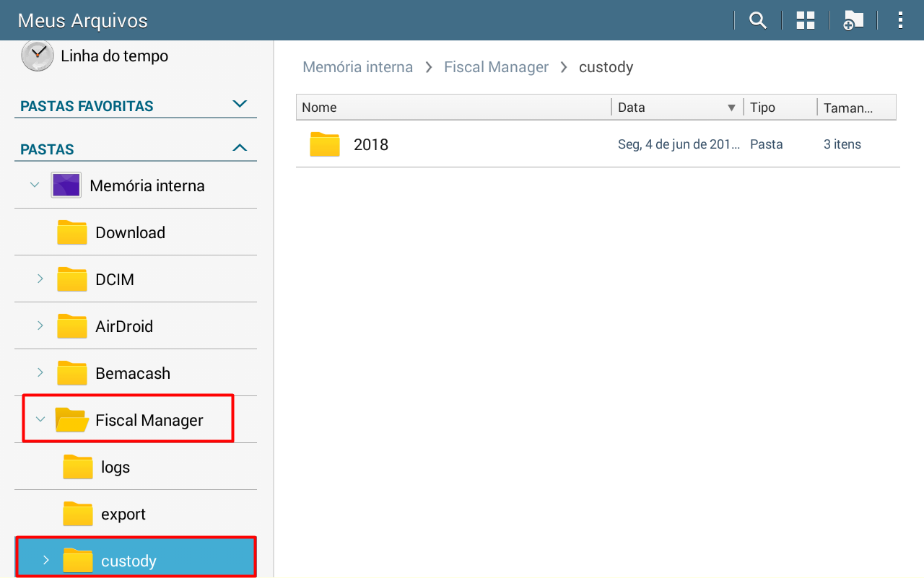
Task: Select the Memória interna label in tree
Action: [x=147, y=185]
